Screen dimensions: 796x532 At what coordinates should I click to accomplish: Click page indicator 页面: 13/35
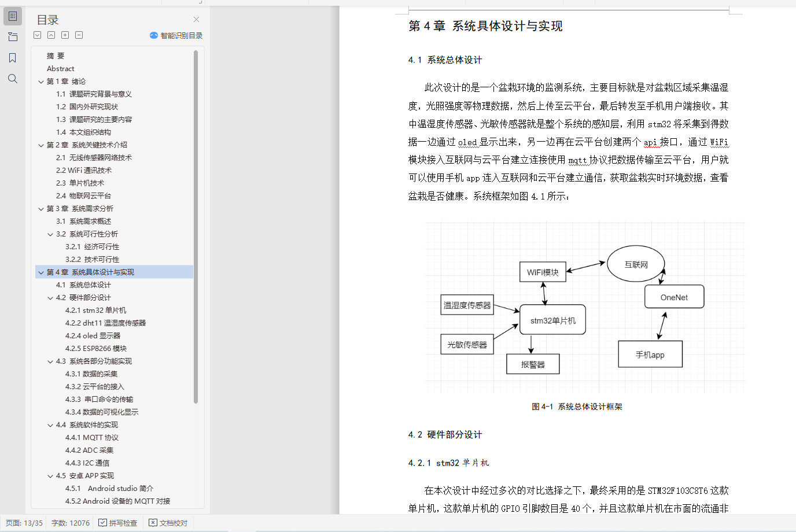(x=24, y=523)
